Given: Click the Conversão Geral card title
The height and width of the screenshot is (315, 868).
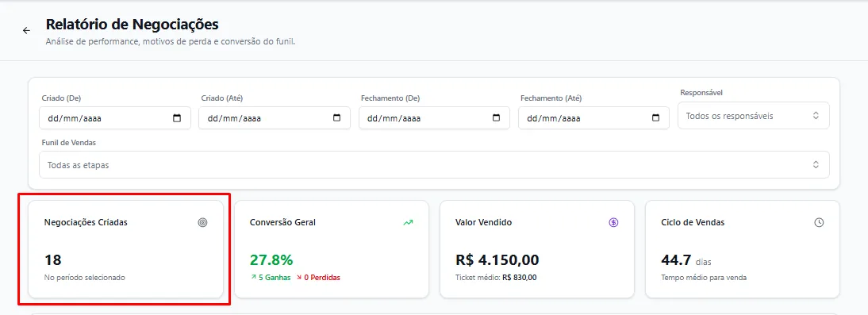Looking at the screenshot, I should (x=283, y=222).
